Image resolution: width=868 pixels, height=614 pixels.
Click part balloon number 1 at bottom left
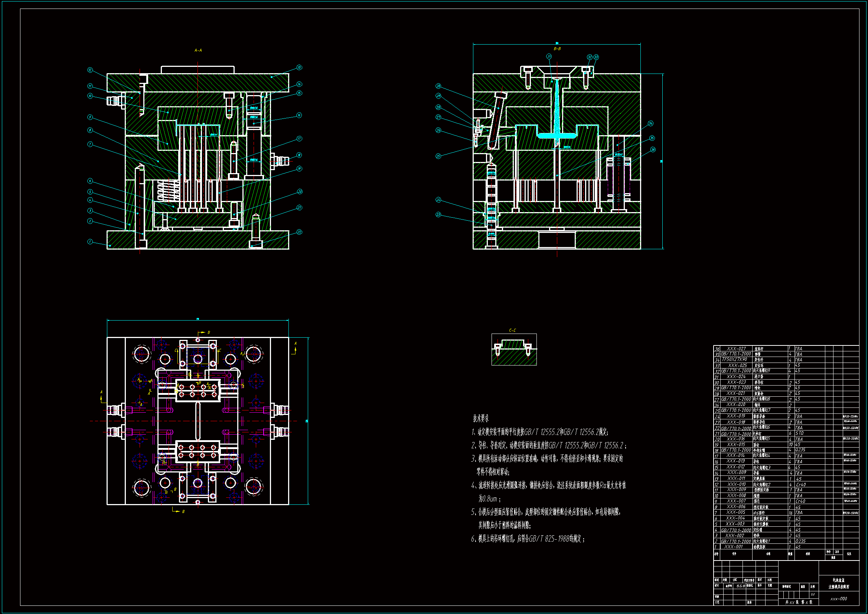[x=90, y=242]
